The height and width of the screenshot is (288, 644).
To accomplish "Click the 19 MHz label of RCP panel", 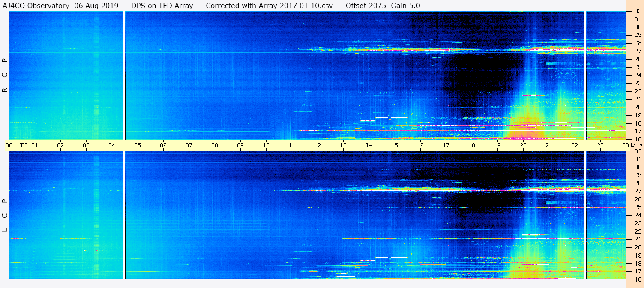I will (637, 115).
